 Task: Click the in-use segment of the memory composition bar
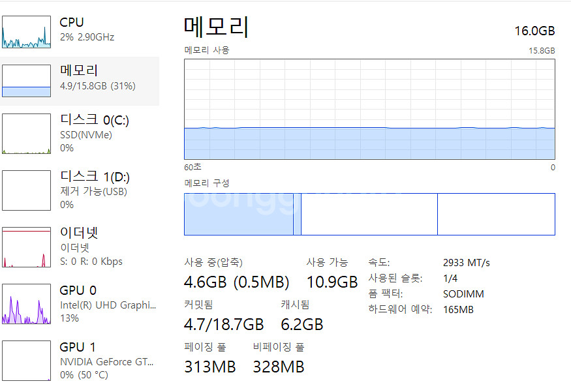(238, 215)
